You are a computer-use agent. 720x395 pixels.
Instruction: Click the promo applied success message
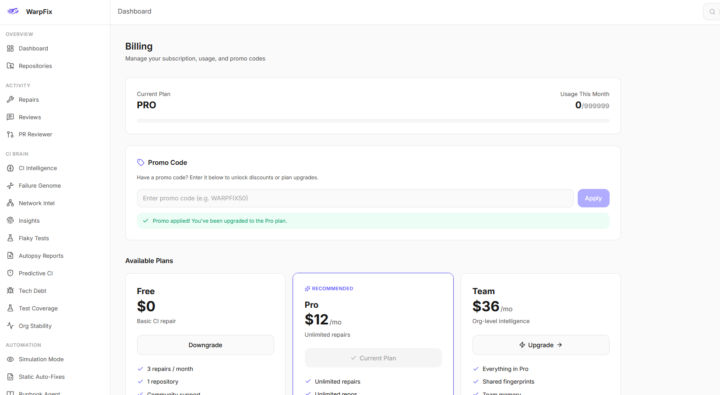point(373,220)
